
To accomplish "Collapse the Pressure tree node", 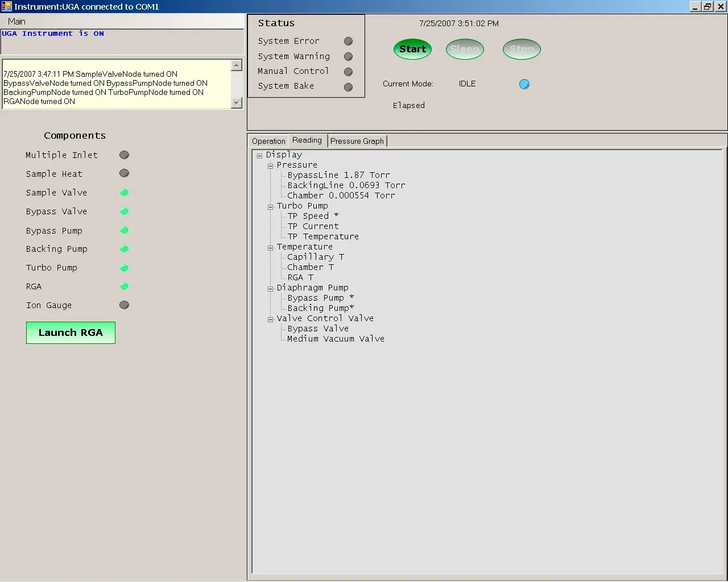I will coord(271,166).
